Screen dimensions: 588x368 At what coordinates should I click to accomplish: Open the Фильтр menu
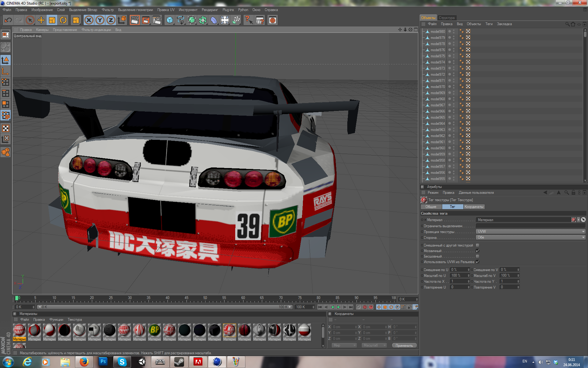(107, 10)
